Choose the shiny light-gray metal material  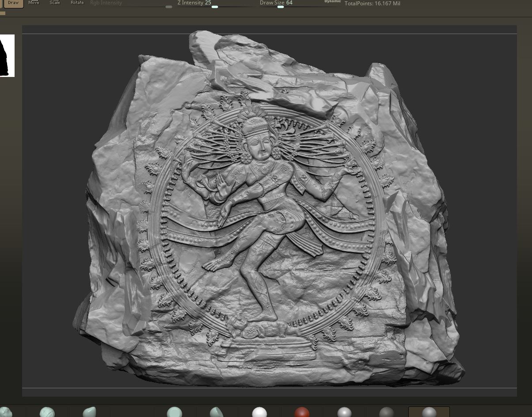(x=344, y=412)
